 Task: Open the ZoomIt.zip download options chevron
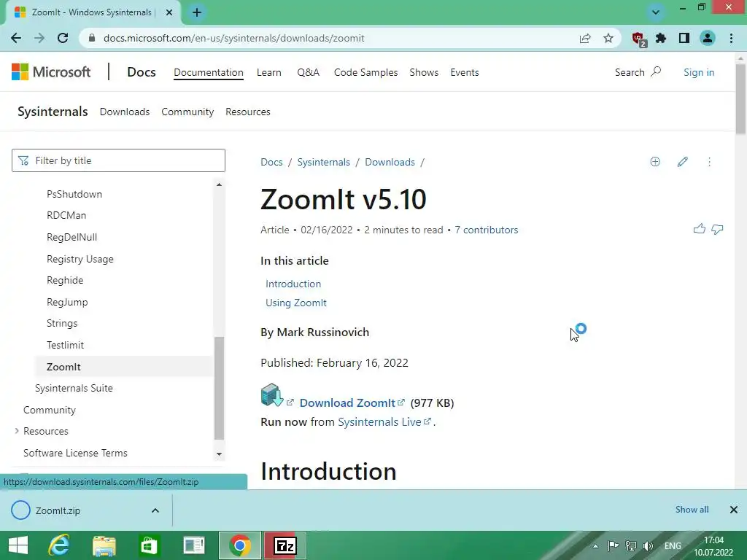point(155,510)
